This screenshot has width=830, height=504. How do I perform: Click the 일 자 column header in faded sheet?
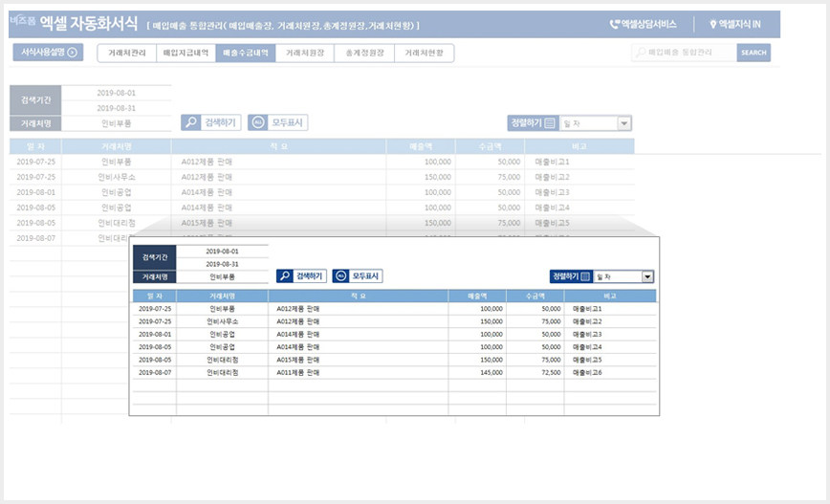coord(35,146)
